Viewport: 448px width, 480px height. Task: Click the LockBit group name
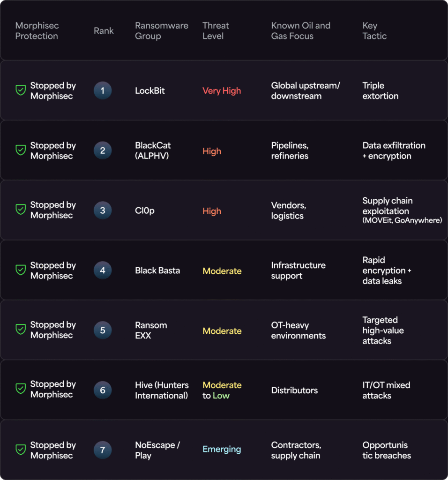(x=150, y=91)
